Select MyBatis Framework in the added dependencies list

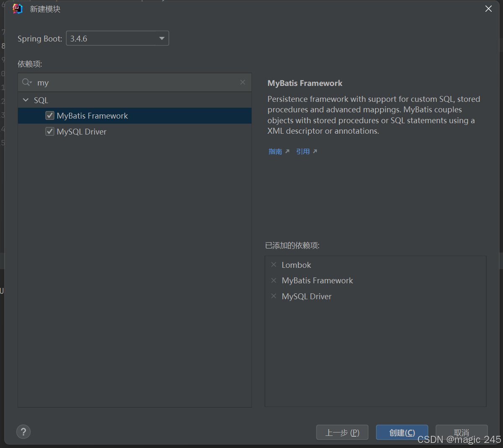point(317,280)
